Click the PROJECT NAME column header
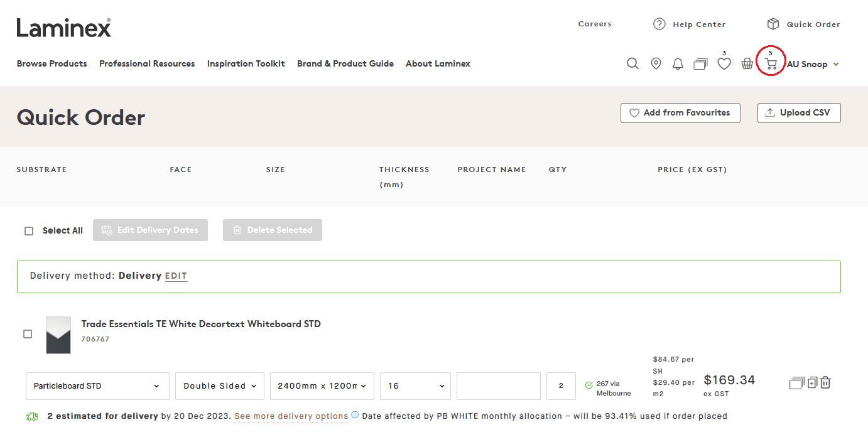 click(492, 170)
